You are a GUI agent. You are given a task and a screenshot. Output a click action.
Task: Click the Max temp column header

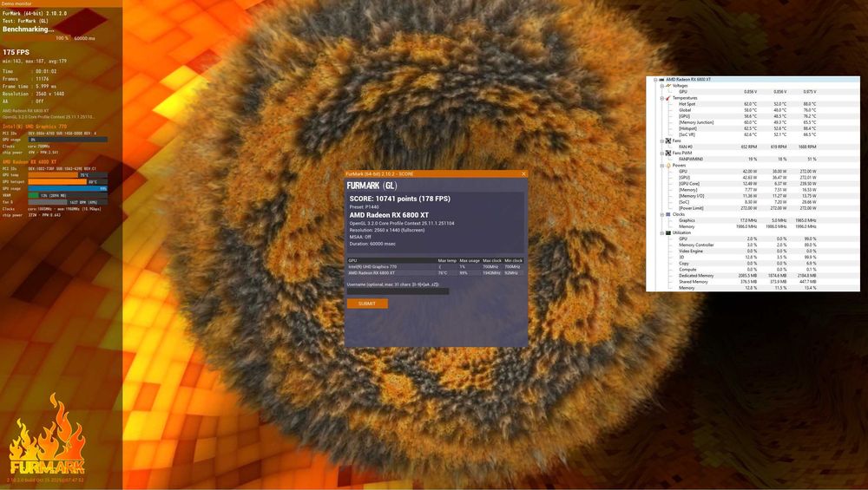447,260
